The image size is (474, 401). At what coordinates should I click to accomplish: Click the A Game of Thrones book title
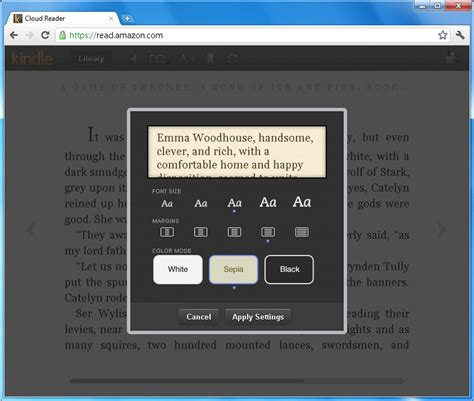click(x=235, y=87)
